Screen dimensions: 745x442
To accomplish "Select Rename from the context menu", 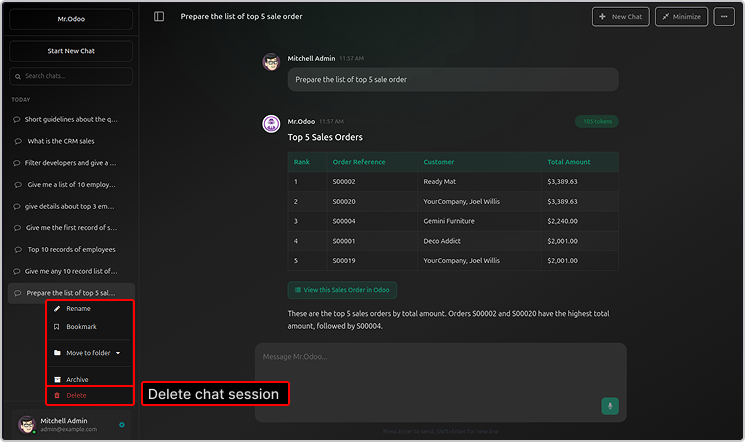I will pos(78,308).
